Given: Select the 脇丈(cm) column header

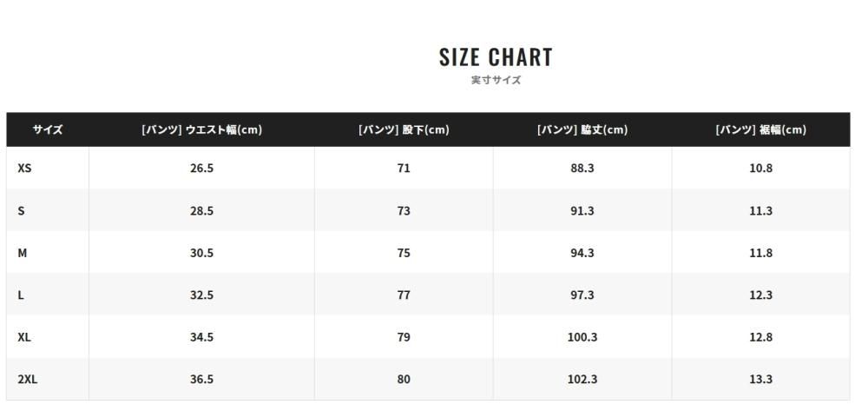Looking at the screenshot, I should coord(582,130).
